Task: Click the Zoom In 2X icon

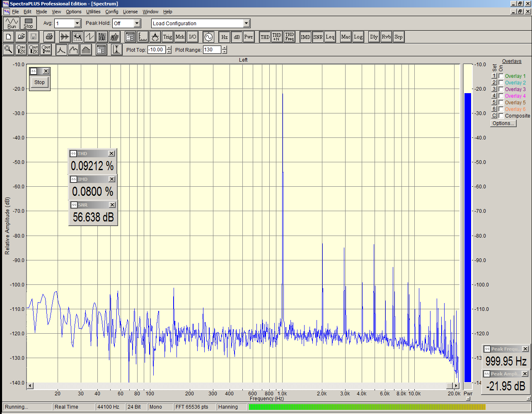Action: (x=21, y=50)
